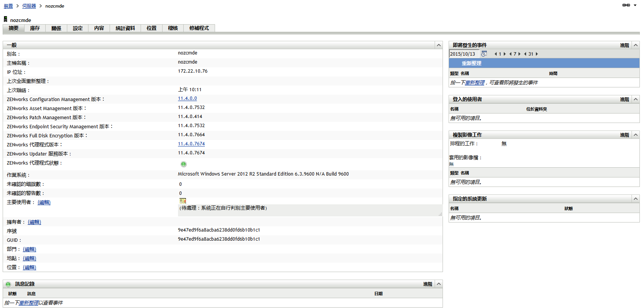Viewport: 644px width, 308px height.
Task: Click the 位於資料夾 column header
Action: pos(537,109)
